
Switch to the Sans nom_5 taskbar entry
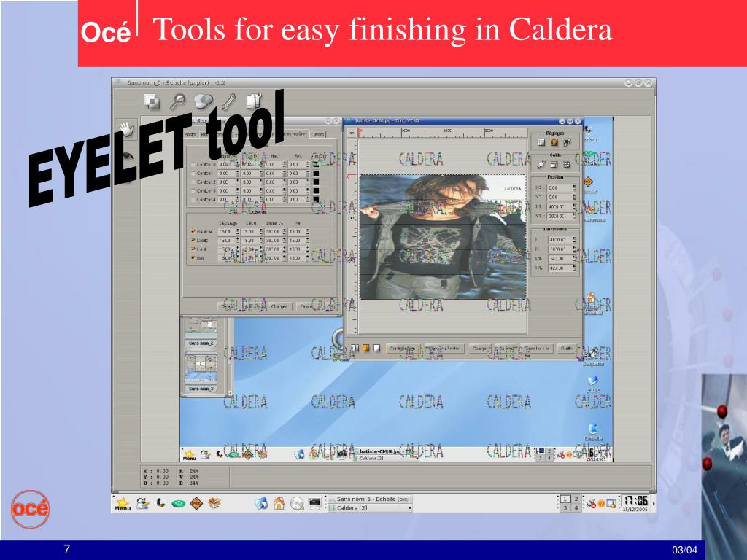point(370,499)
